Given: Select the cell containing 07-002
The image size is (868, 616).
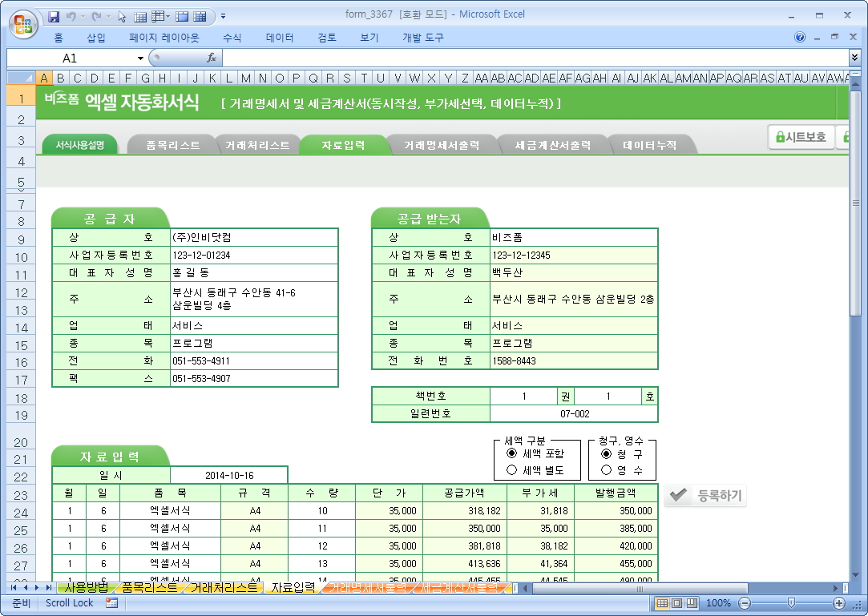Looking at the screenshot, I should point(574,413).
